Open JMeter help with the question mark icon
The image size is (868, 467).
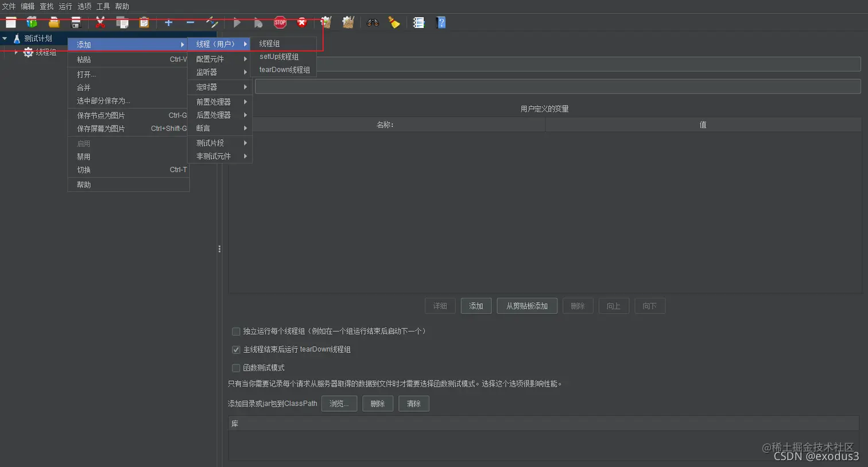[441, 22]
